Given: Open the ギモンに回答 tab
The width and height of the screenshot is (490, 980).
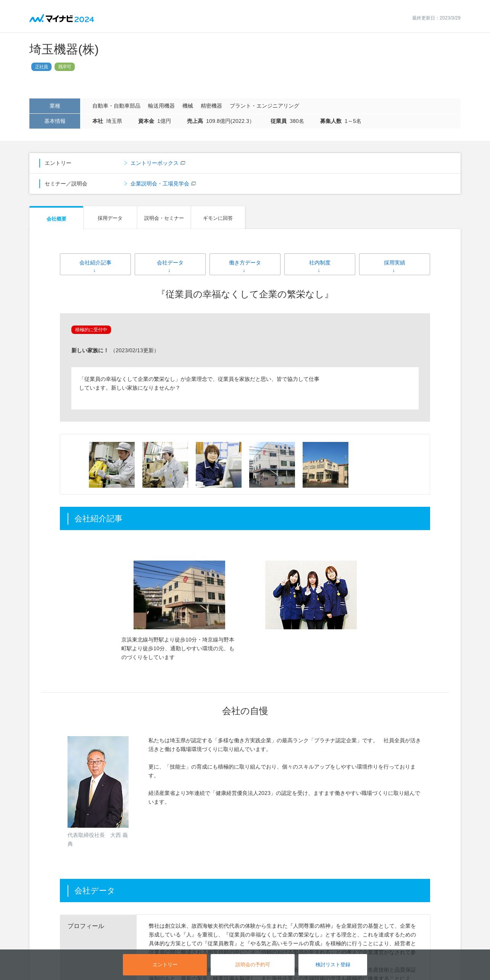Looking at the screenshot, I should pos(218,218).
